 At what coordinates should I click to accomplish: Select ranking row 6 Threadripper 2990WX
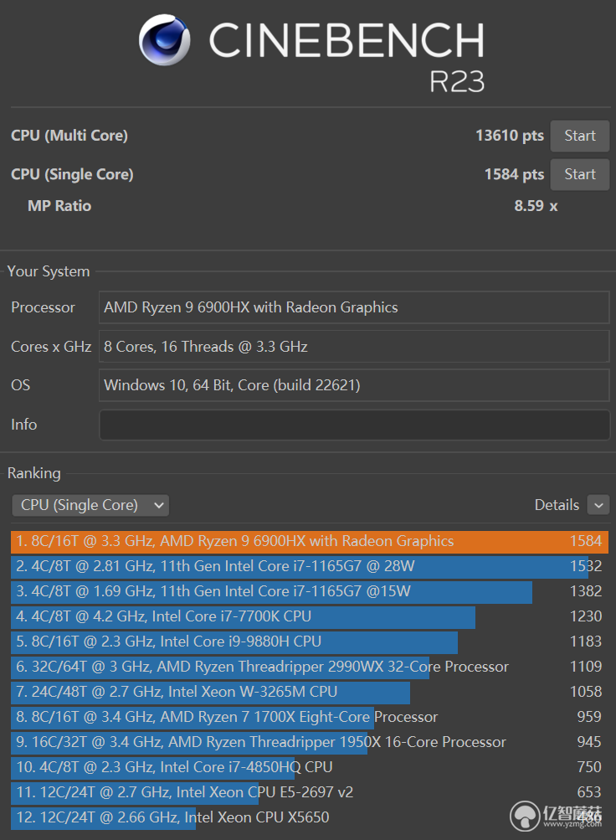point(310,667)
